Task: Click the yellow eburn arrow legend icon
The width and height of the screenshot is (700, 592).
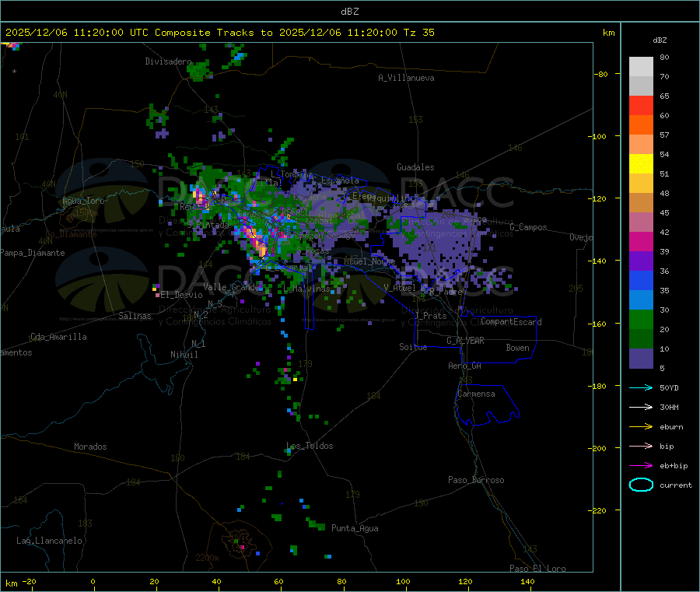Action: click(641, 427)
